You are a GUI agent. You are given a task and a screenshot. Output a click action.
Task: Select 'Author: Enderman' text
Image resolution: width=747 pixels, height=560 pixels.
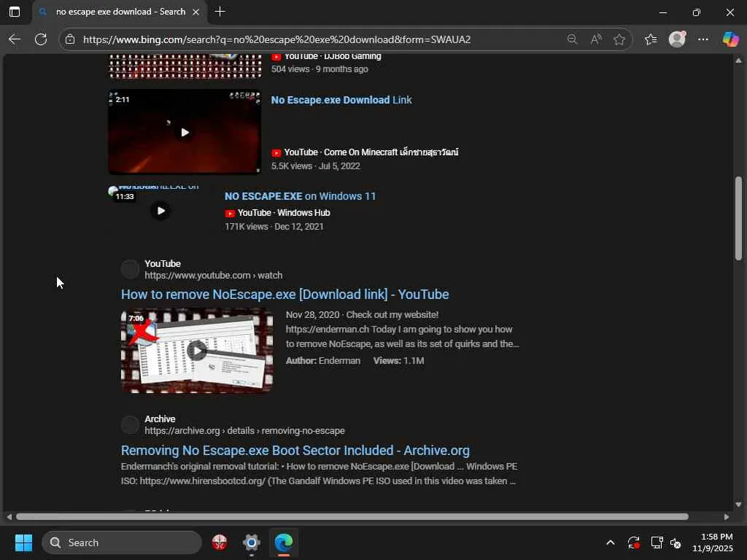323,361
